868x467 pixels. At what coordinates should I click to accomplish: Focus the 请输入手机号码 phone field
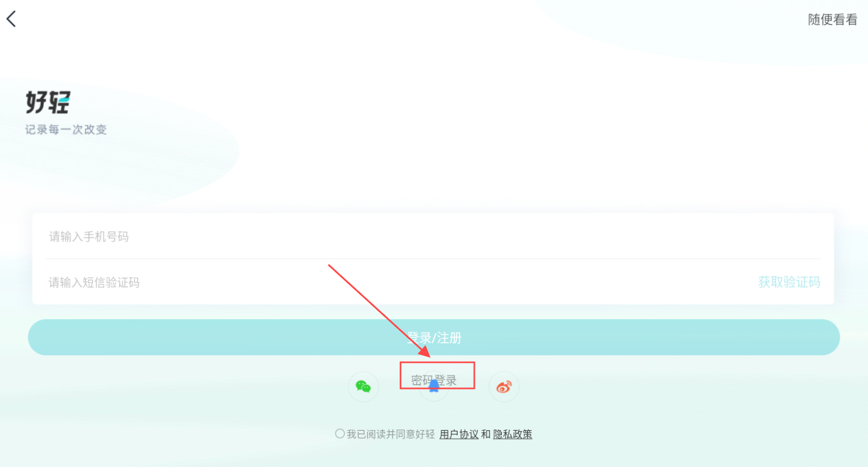(433, 236)
